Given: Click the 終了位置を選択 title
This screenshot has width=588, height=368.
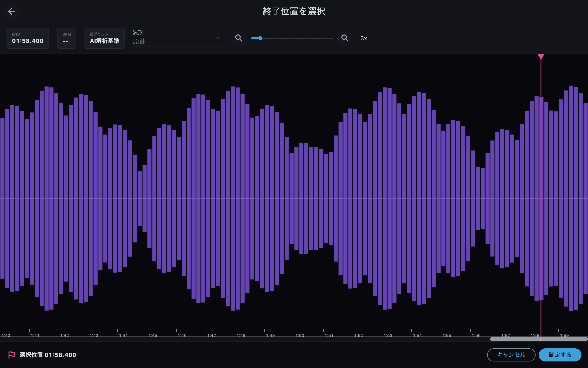Looking at the screenshot, I should [294, 11].
